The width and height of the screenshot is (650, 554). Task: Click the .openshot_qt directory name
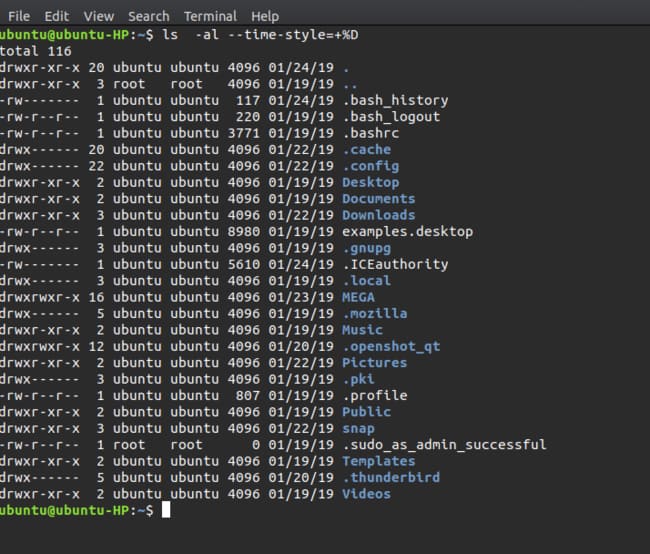[390, 346]
